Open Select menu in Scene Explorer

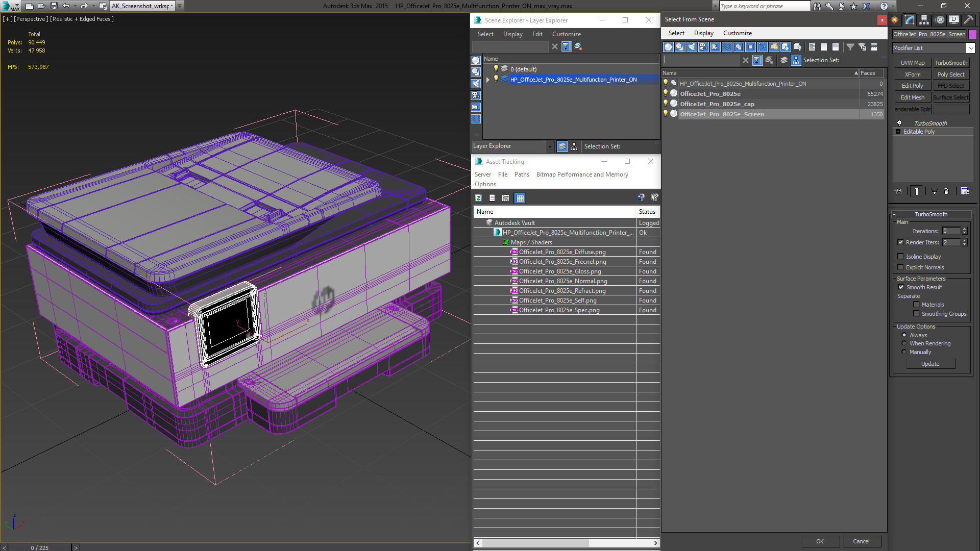tap(485, 34)
